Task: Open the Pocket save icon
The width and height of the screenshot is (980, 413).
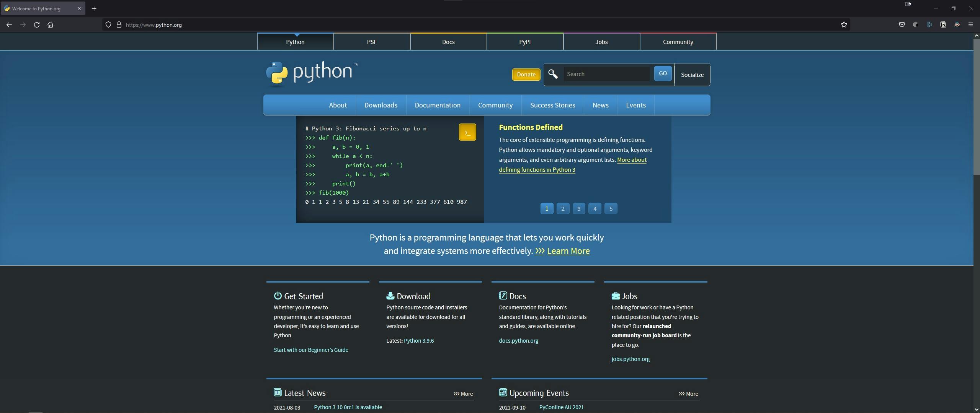Action: click(x=902, y=25)
